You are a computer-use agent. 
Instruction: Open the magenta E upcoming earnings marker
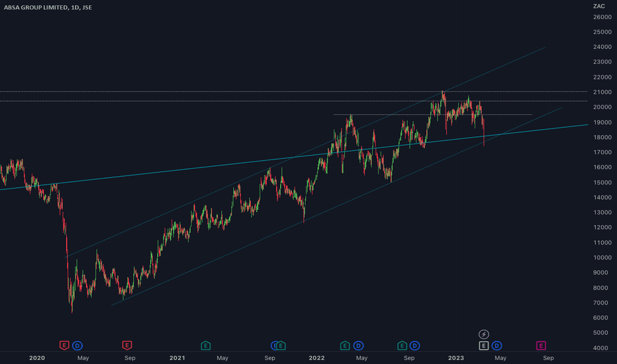[x=541, y=346]
